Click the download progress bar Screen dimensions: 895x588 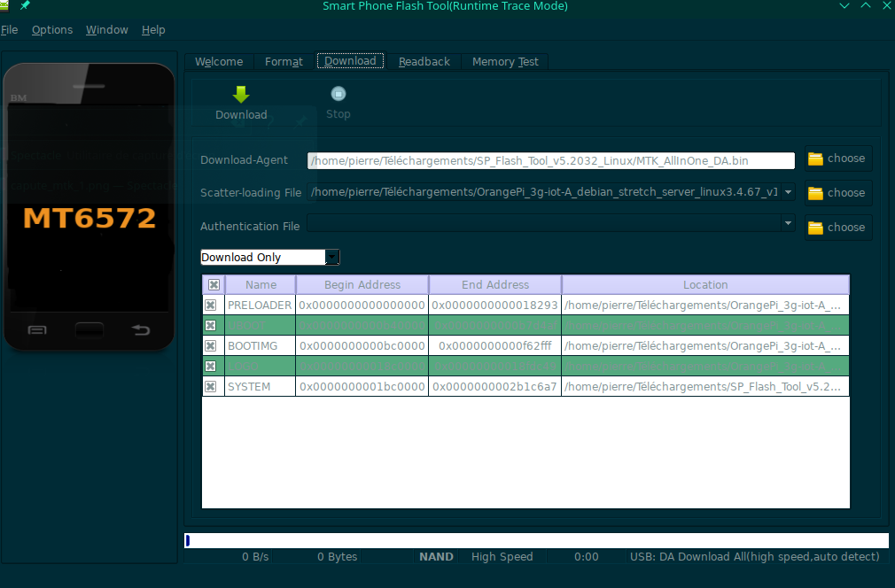[536, 541]
